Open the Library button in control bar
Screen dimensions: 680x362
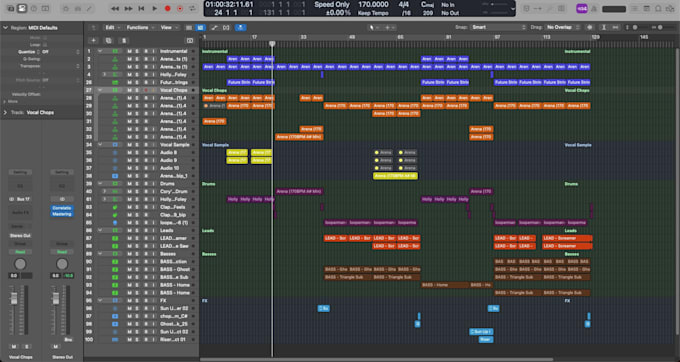(x=11, y=8)
